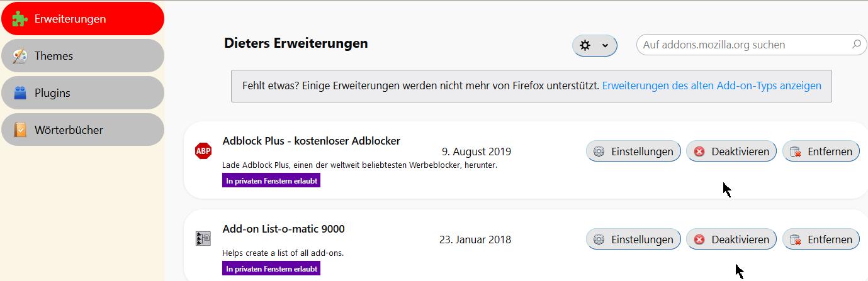This screenshot has width=868, height=281.
Task: Deactivate Add-on List-o-matic 9000
Action: 731,240
